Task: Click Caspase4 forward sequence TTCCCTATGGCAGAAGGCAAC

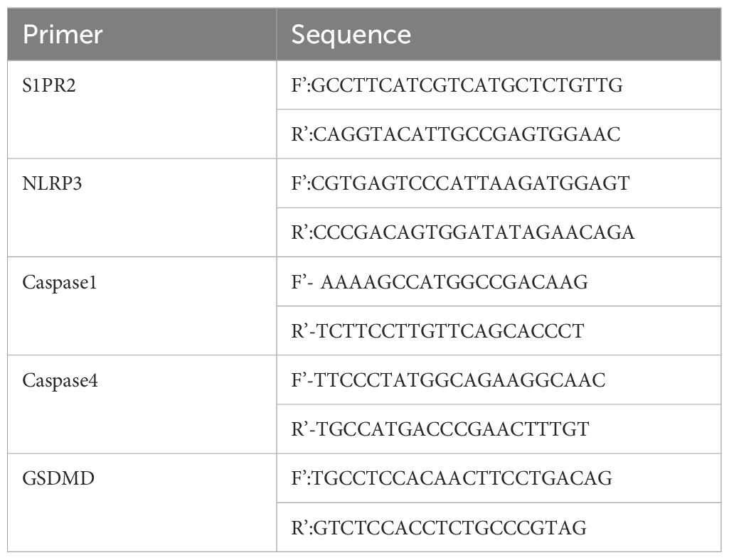Action: [x=460, y=380]
